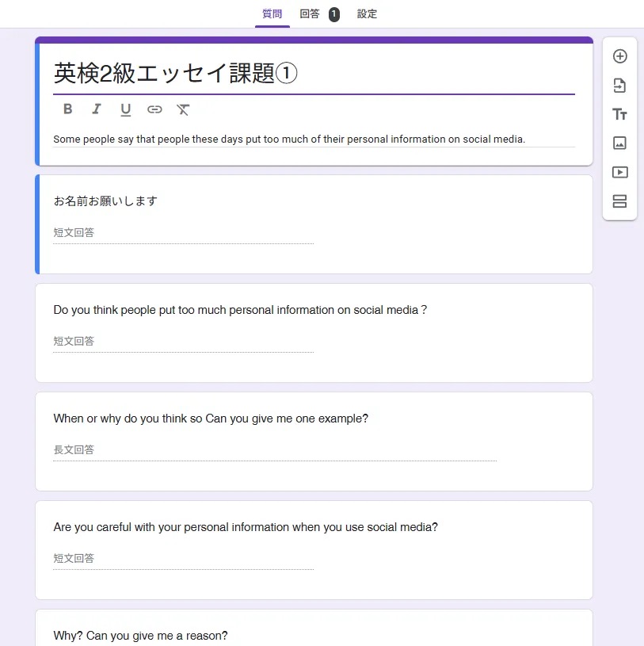Open the 回答 tab

point(310,14)
